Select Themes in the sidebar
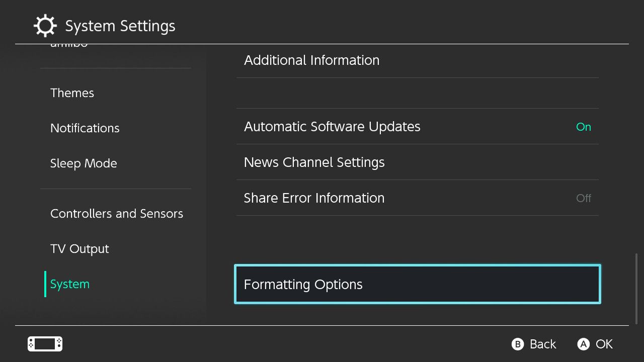 pyautogui.click(x=72, y=93)
